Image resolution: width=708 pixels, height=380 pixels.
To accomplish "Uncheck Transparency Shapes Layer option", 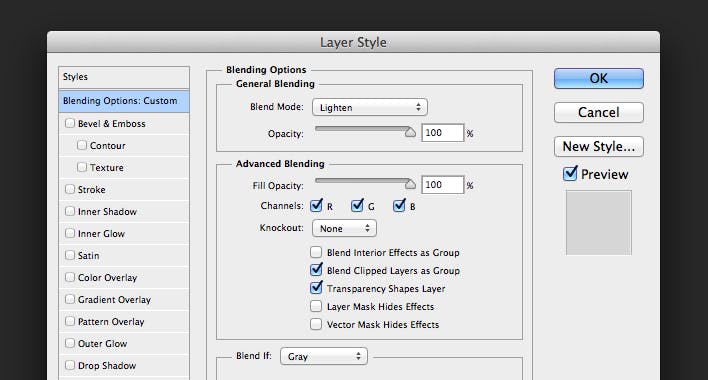I will pos(316,288).
